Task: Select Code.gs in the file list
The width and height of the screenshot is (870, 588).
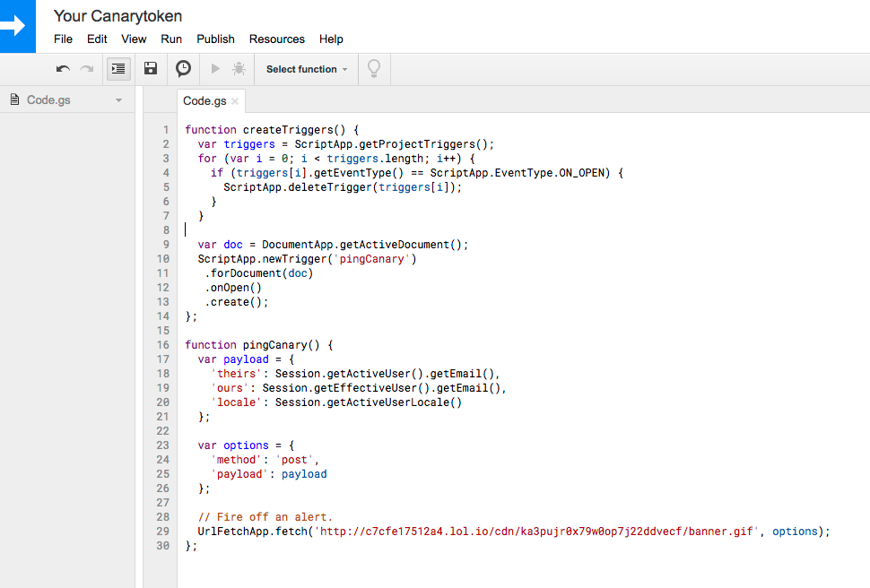Action: coord(48,99)
